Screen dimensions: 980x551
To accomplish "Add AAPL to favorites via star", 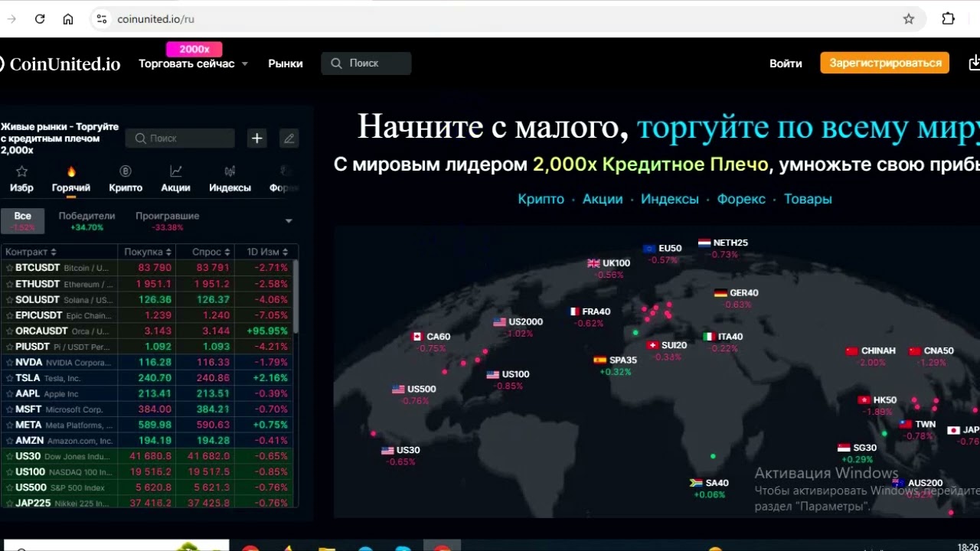I will pos(9,393).
